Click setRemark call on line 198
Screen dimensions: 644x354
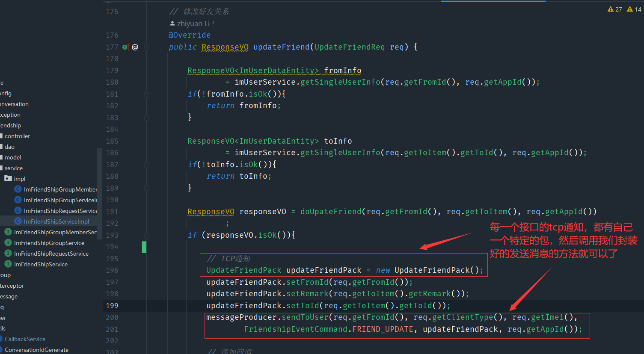click(307, 294)
